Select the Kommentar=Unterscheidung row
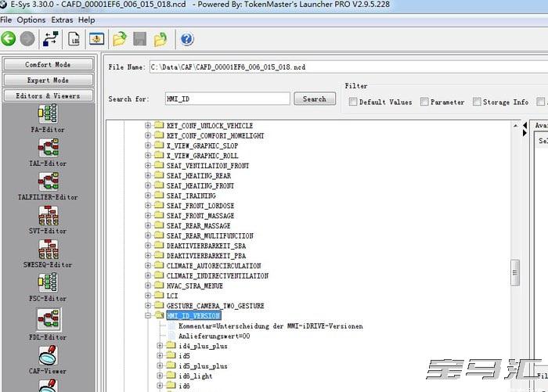The height and width of the screenshot is (392, 548). tap(271, 326)
